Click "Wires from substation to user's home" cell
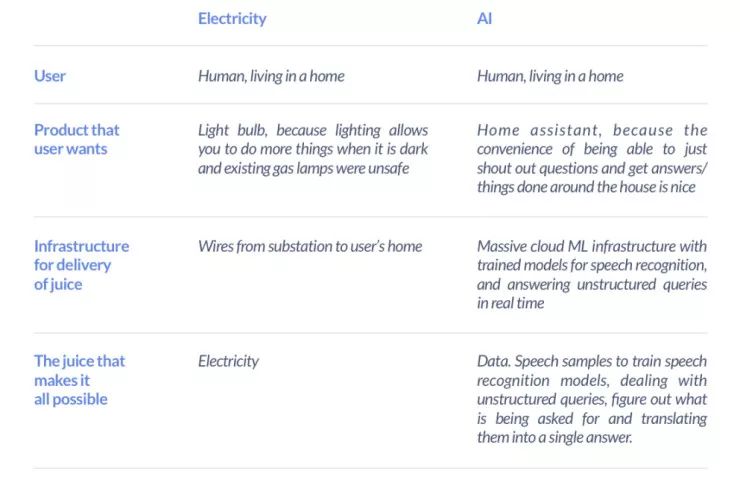The image size is (740, 486). pyautogui.click(x=310, y=246)
